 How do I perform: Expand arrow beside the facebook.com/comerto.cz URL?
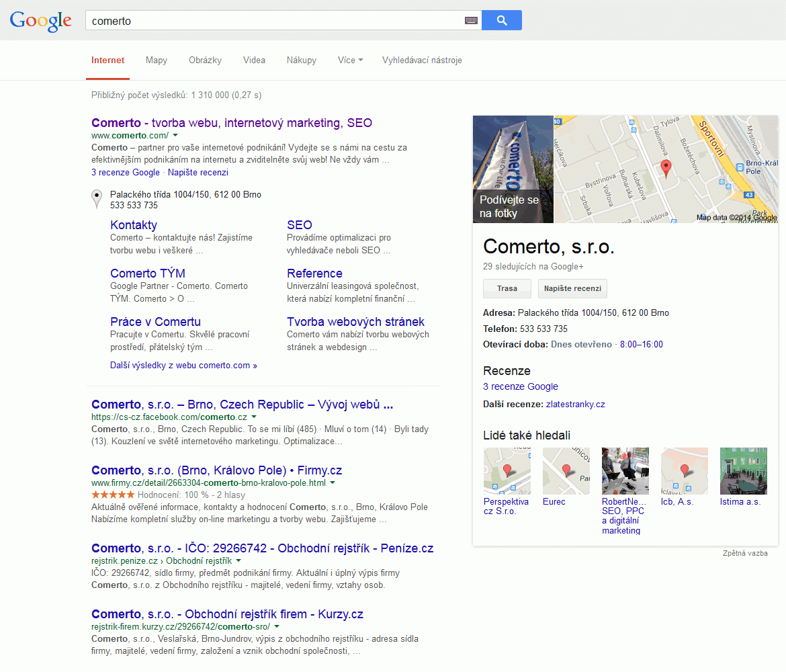point(253,417)
